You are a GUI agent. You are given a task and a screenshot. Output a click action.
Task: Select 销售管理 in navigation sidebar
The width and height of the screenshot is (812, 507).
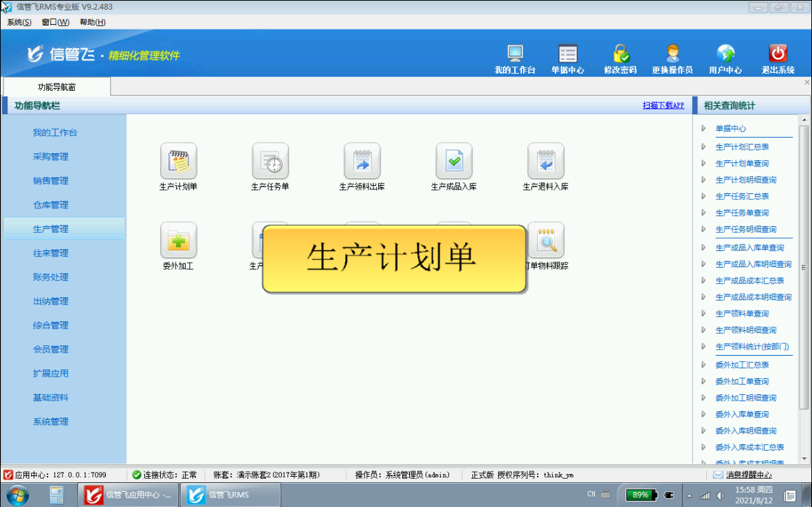51,181
